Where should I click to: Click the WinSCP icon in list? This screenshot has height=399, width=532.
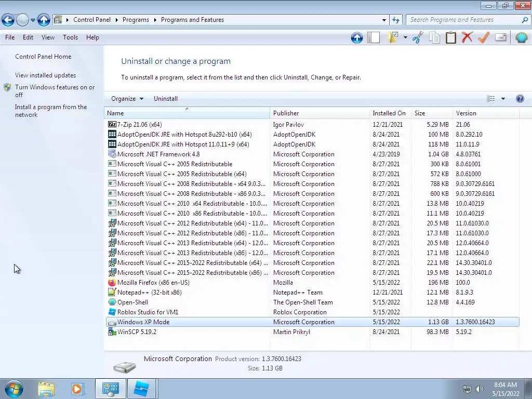112,332
